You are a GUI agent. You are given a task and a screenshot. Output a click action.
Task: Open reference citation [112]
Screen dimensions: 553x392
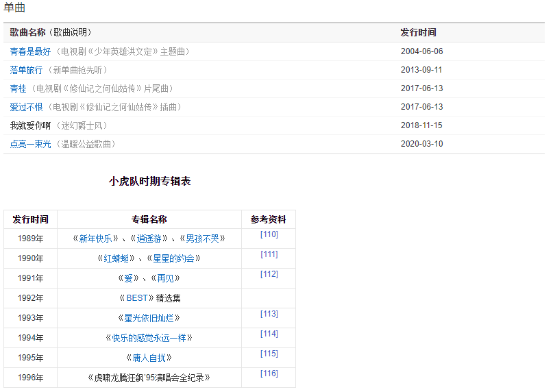[269, 274]
